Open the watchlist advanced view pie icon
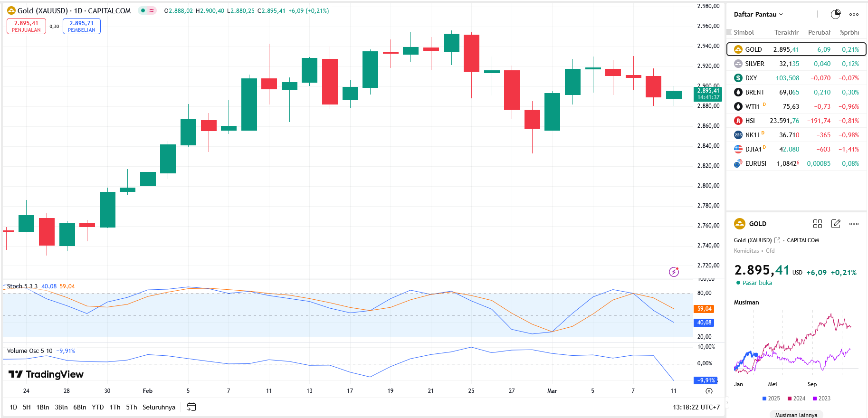 pos(836,14)
